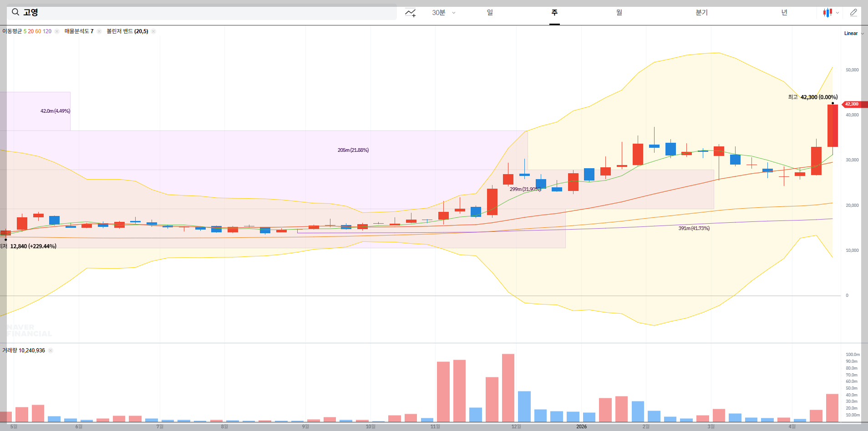Remove the 매물분석도 7 indicator
This screenshot has width=868, height=431.
[98, 31]
